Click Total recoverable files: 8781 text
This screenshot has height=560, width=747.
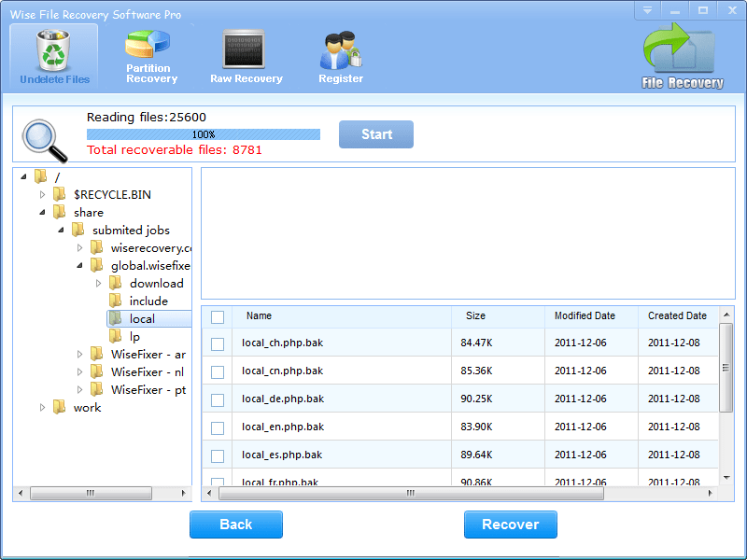point(175,150)
